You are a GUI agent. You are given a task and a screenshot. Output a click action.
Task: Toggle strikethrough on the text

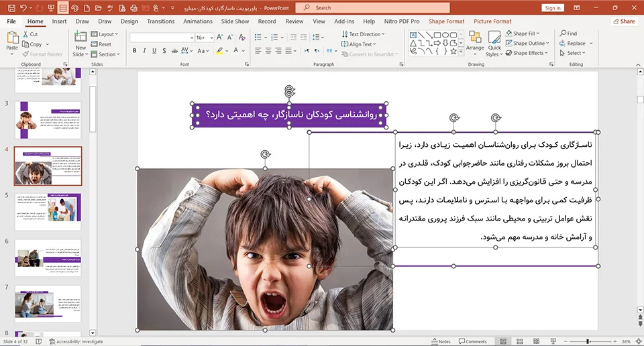(174, 50)
